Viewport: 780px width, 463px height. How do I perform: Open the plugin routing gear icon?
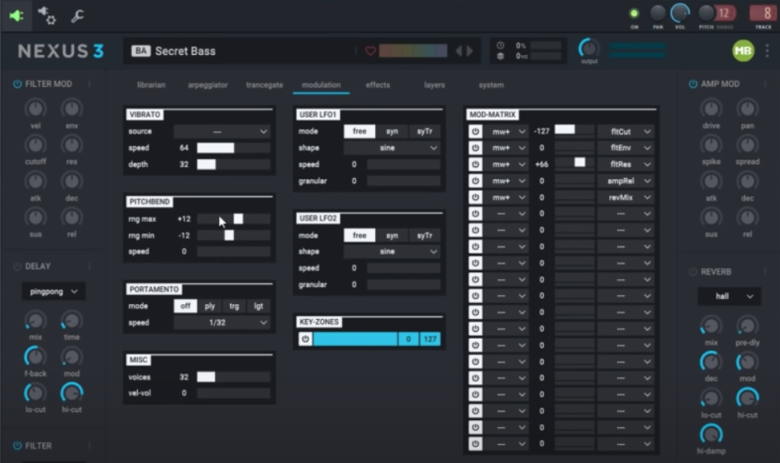coord(47,15)
